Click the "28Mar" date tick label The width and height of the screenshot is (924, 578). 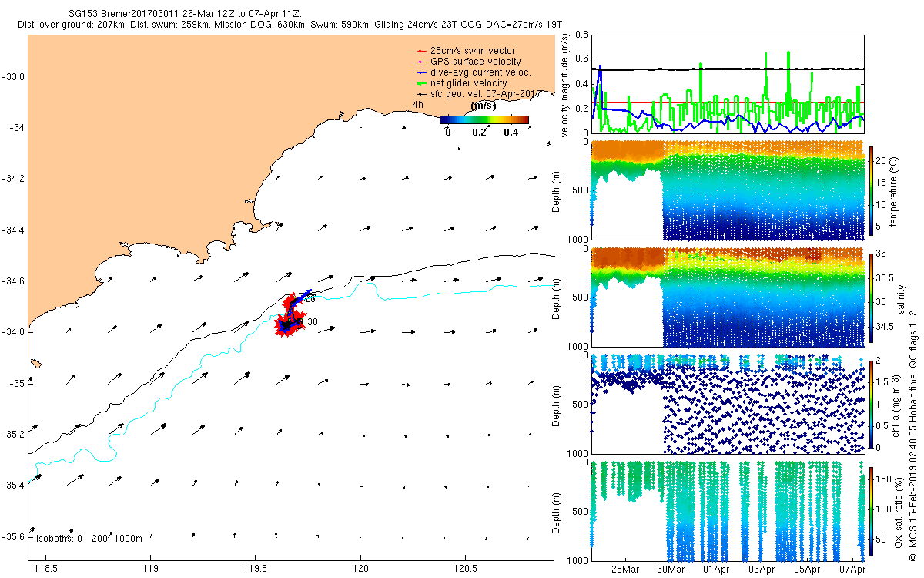click(x=625, y=568)
